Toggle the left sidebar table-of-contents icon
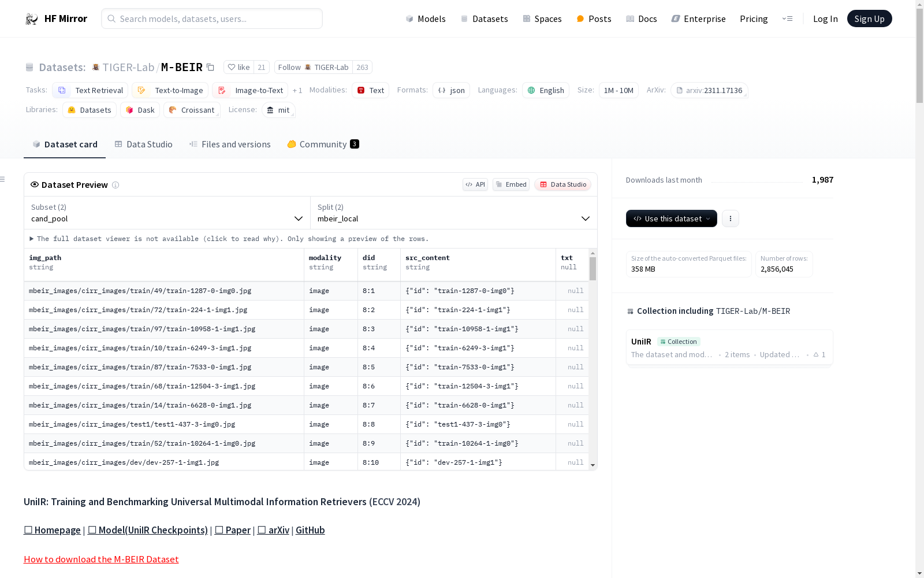 tap(3, 179)
